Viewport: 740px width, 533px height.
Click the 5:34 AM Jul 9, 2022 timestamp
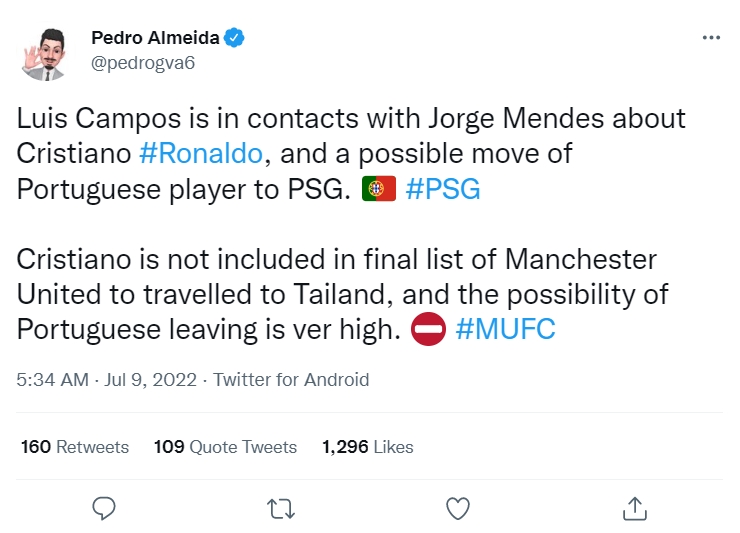coord(106,380)
